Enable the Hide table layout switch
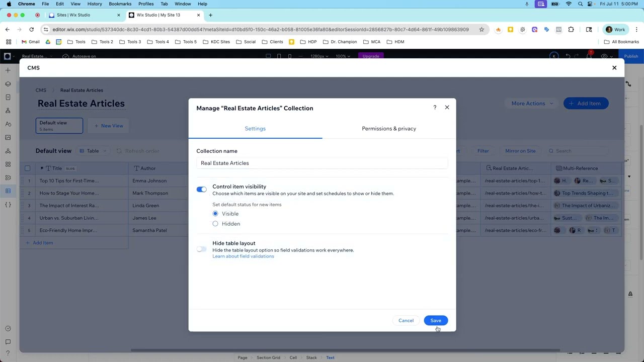 tap(201, 249)
